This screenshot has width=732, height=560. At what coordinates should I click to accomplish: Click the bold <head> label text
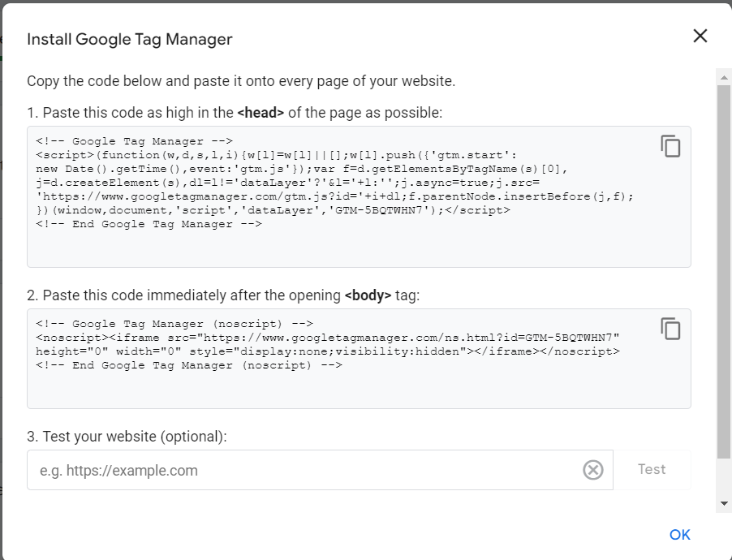[259, 112]
